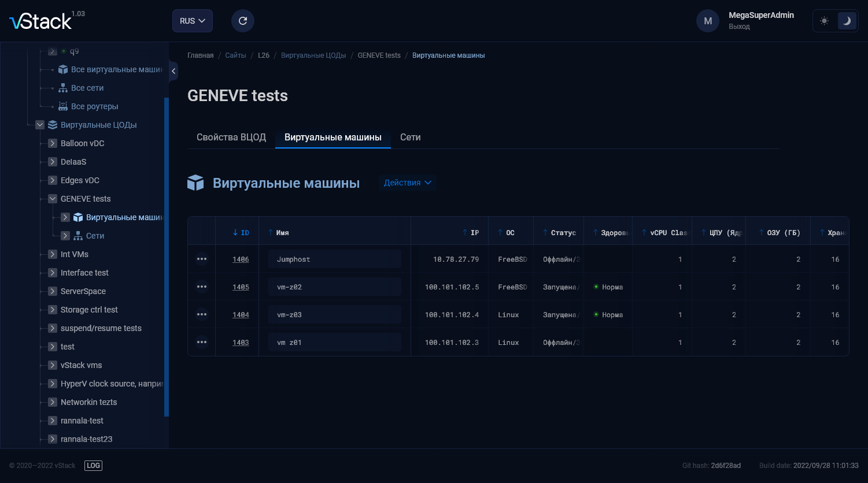The height and width of the screenshot is (483, 868).
Task: Click the LOG button in footer
Action: coord(93,466)
